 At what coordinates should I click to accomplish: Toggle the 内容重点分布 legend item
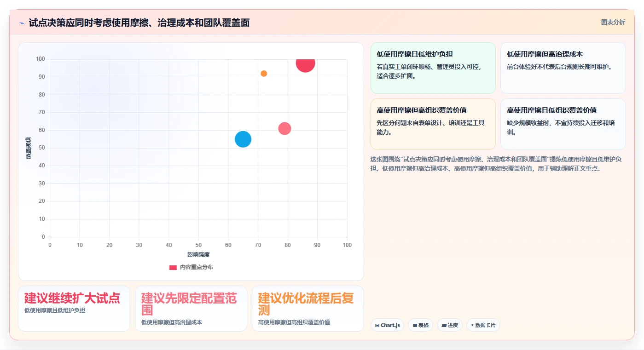point(191,267)
